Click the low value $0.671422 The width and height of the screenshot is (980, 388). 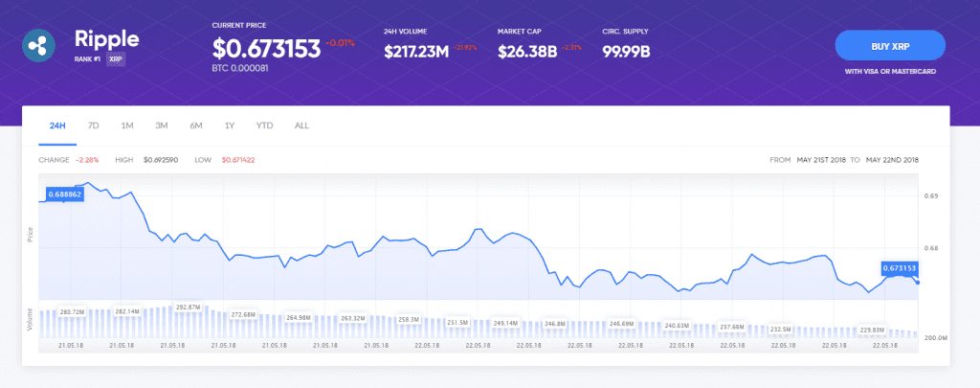point(237,160)
